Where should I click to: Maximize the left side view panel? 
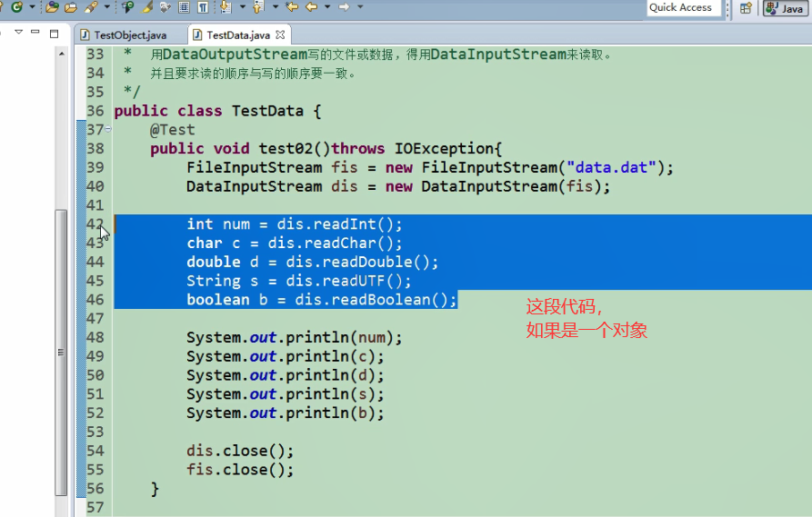coord(54,34)
